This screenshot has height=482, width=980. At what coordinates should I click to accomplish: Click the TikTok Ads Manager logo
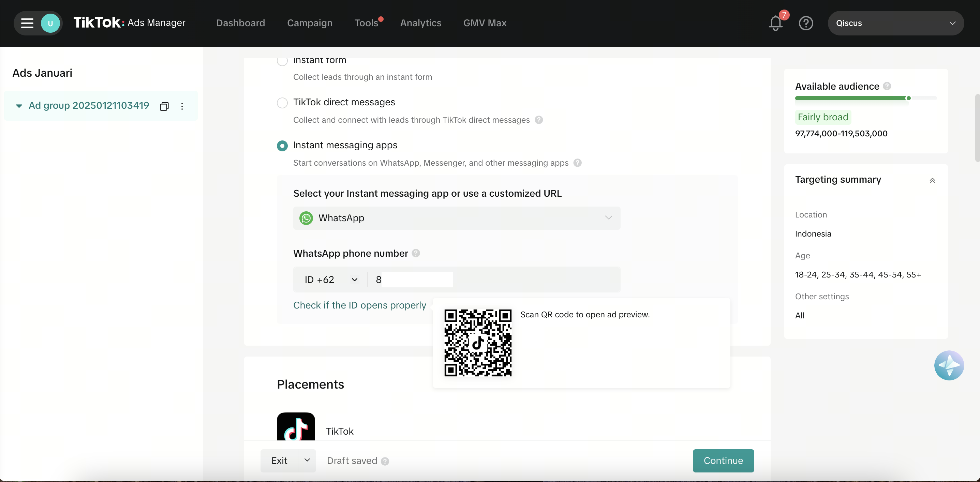[129, 23]
